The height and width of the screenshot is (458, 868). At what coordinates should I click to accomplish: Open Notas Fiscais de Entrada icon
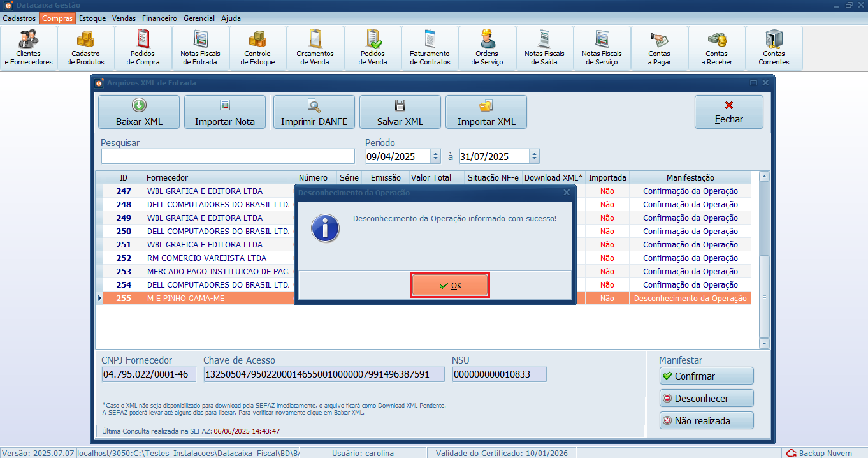(200, 48)
